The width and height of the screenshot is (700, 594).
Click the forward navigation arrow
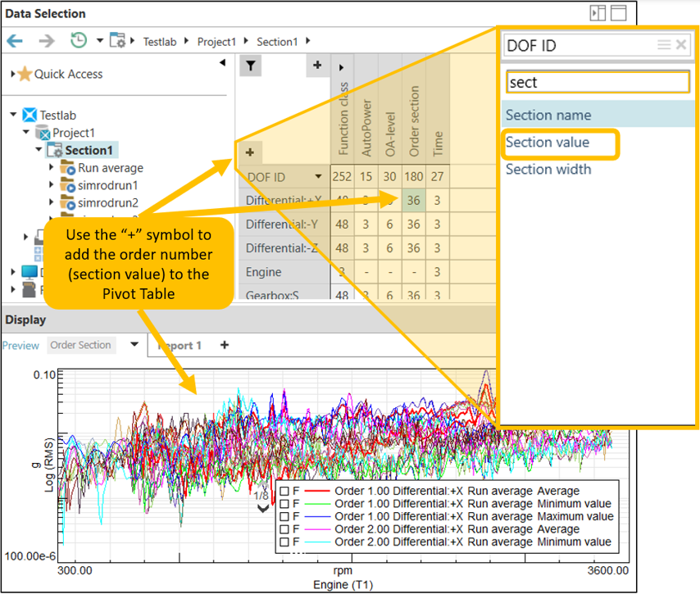tap(46, 40)
